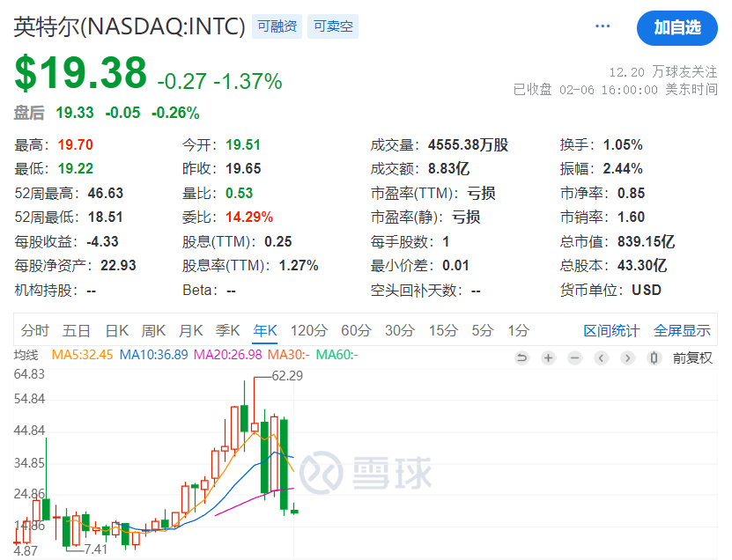Click the current price $19.38
This screenshot has width=732, height=560.
(81, 73)
